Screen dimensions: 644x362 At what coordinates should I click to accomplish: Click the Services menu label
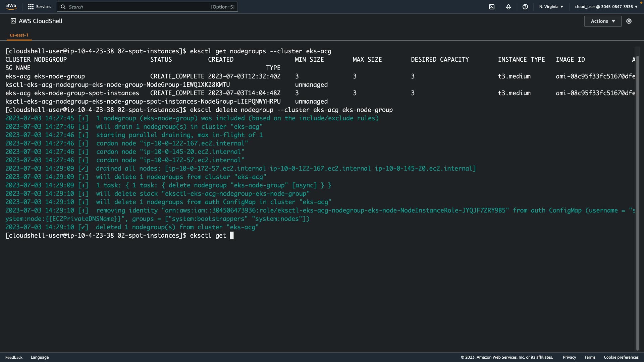[x=44, y=7]
